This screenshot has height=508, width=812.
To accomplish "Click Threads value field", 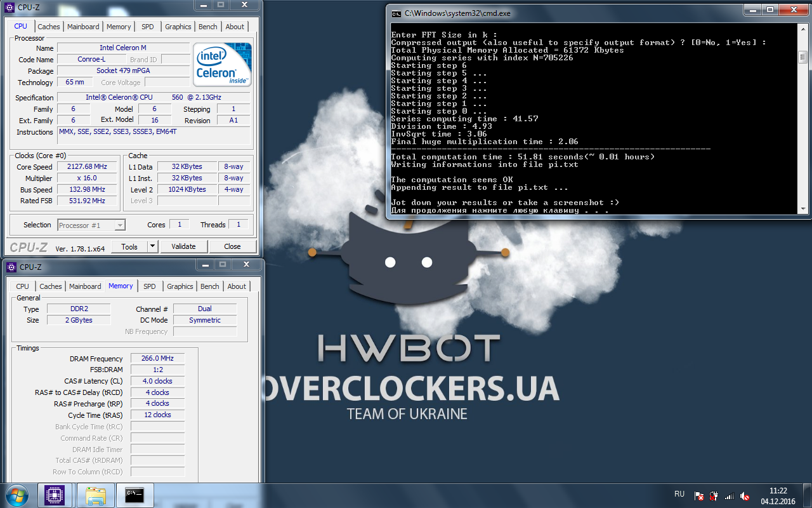I will click(x=238, y=225).
